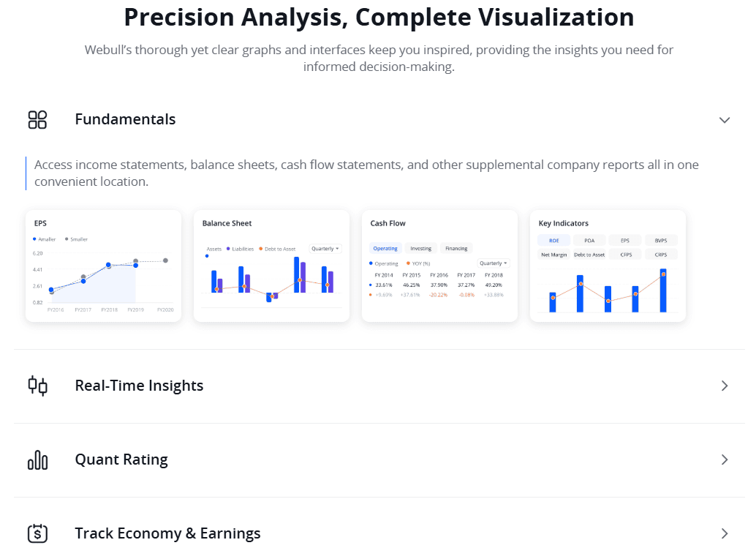
Task: Toggle the Liabilities legend in Balance Sheet
Action: [x=242, y=249]
